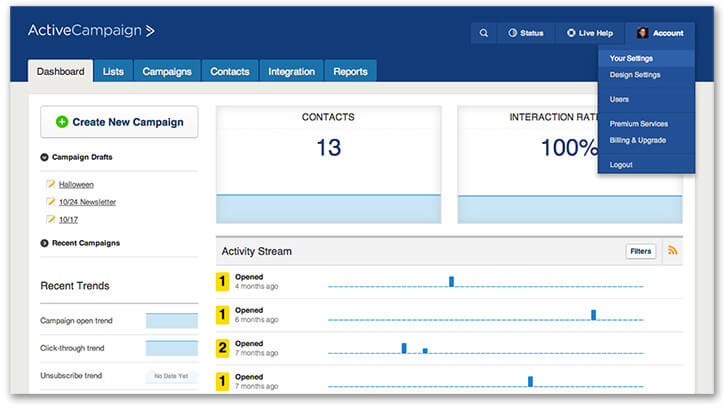Switch to the Lists tab

(113, 72)
